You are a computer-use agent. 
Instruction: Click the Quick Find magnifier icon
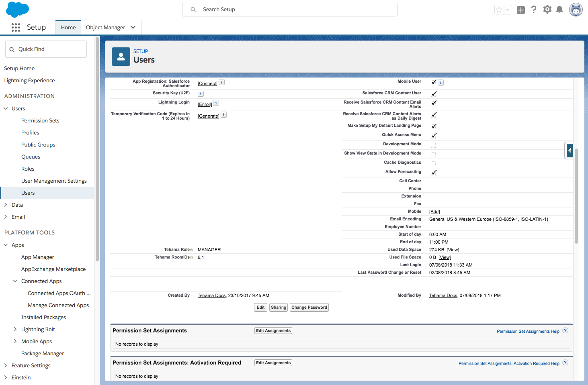click(x=12, y=49)
